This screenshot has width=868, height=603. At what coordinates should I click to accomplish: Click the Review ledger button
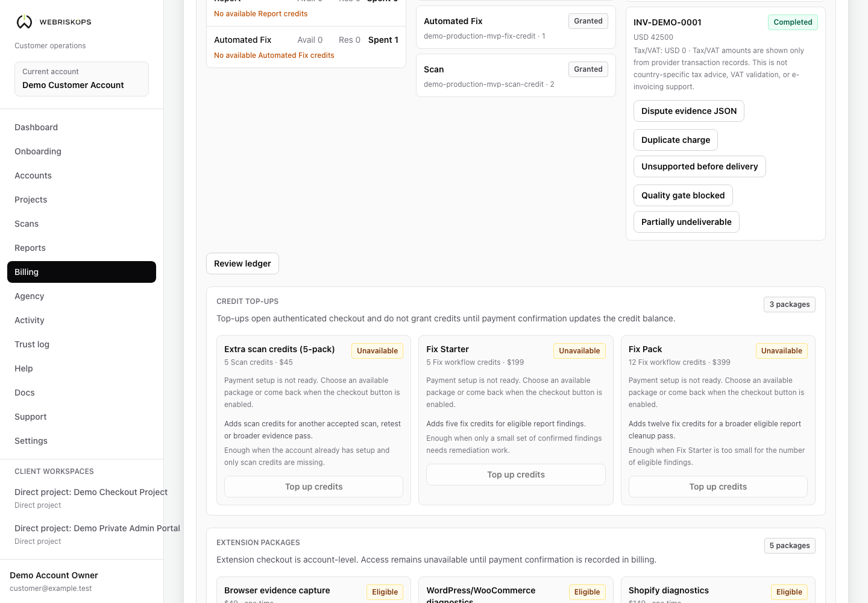[x=242, y=264]
